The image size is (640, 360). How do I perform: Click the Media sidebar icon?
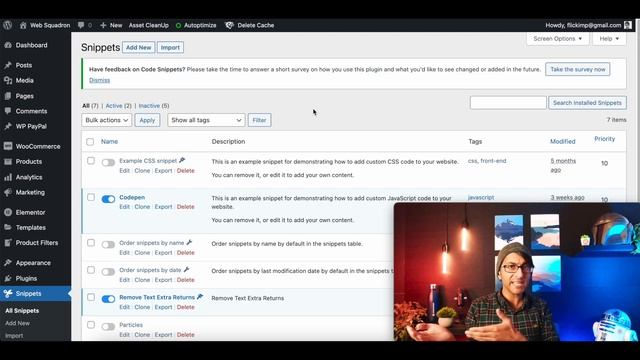pos(8,80)
